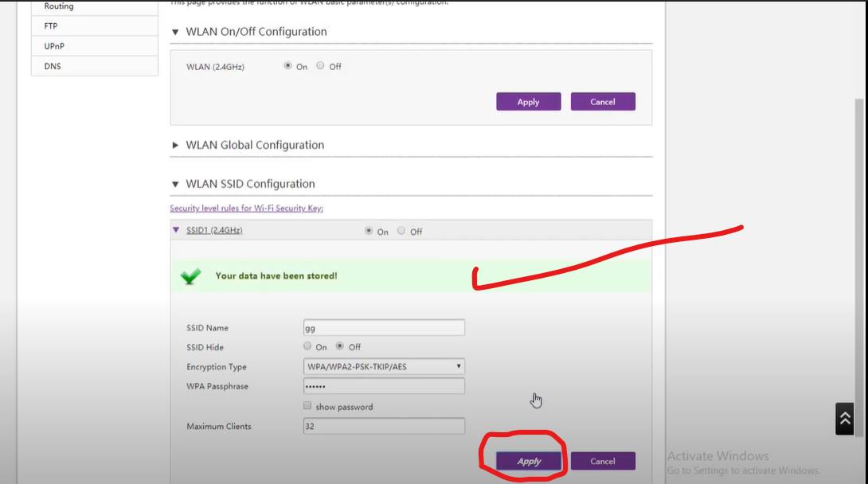Select Off for WLAN 2.4GHz
The image size is (868, 484).
tap(320, 66)
